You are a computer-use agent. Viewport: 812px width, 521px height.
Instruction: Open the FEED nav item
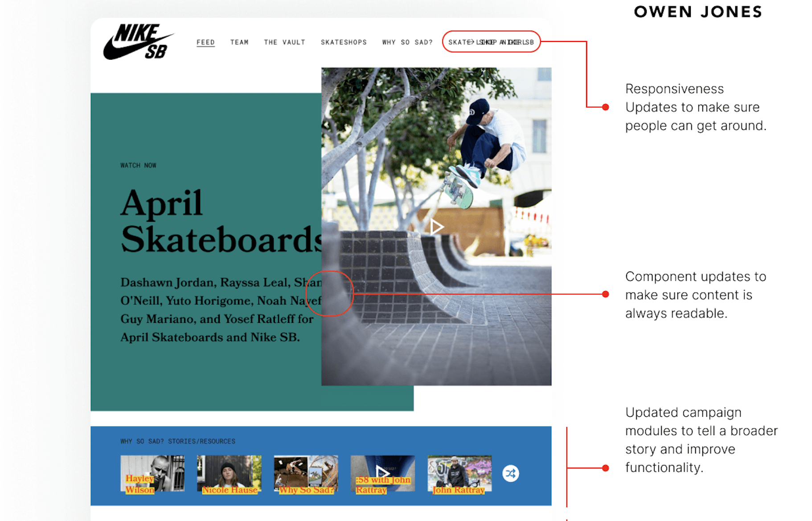(x=205, y=42)
